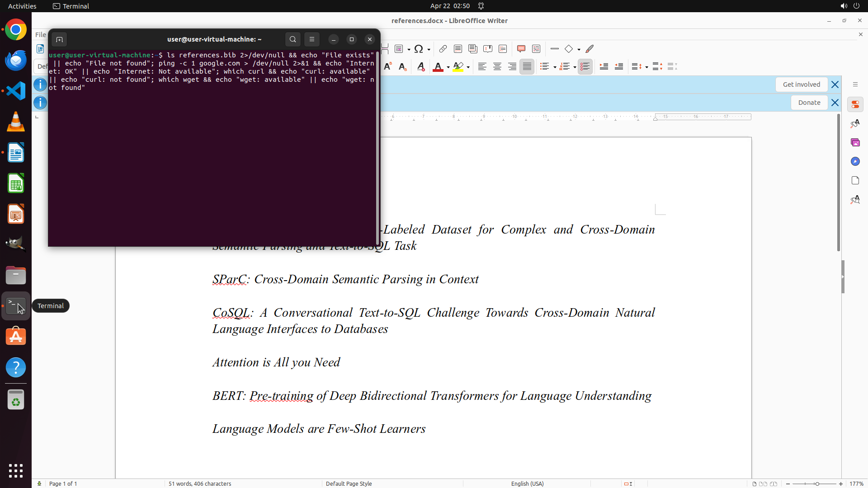Expand the highlighting color dropdown arrow
The image size is (868, 488).
pos(468,67)
